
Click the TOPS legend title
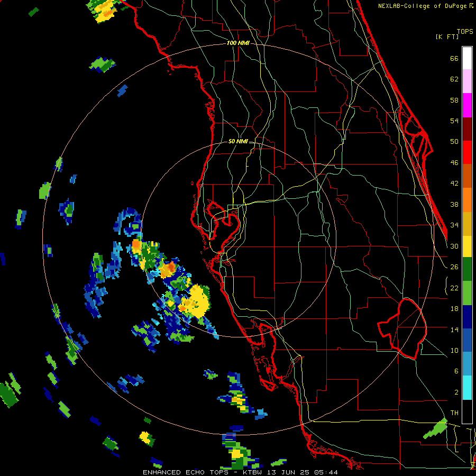pyautogui.click(x=465, y=32)
